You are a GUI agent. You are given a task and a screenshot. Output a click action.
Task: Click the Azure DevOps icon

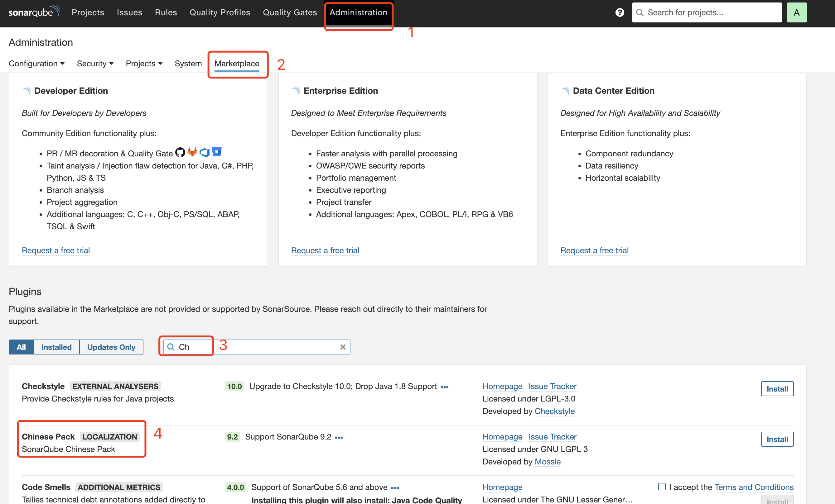click(204, 152)
